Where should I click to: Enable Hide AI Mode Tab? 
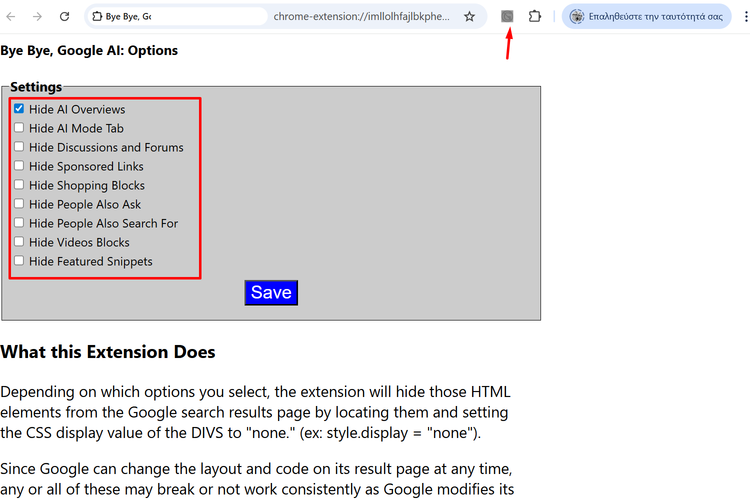pyautogui.click(x=19, y=128)
